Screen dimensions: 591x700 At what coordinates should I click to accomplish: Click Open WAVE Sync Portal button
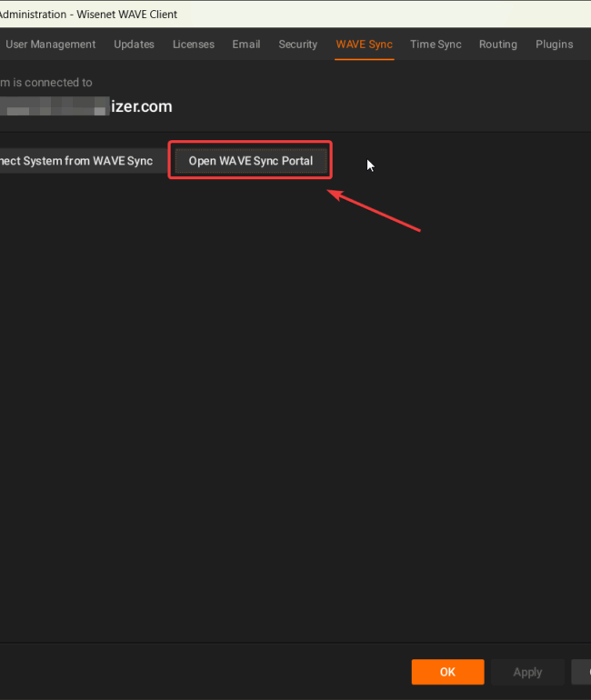[x=251, y=161]
